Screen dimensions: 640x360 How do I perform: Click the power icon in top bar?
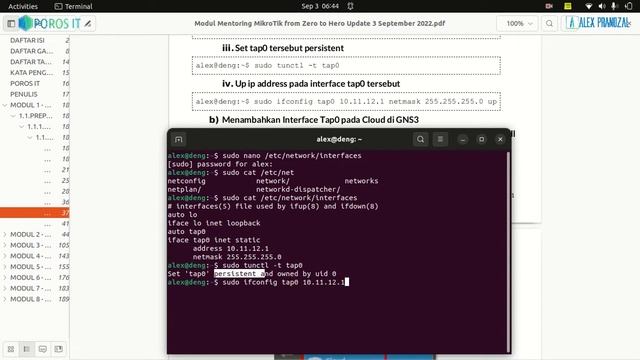(629, 6)
